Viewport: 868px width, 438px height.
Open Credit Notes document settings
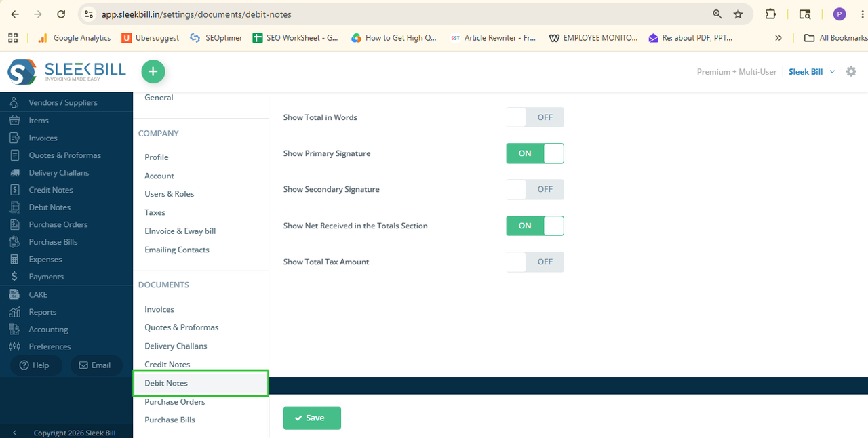pyautogui.click(x=167, y=365)
